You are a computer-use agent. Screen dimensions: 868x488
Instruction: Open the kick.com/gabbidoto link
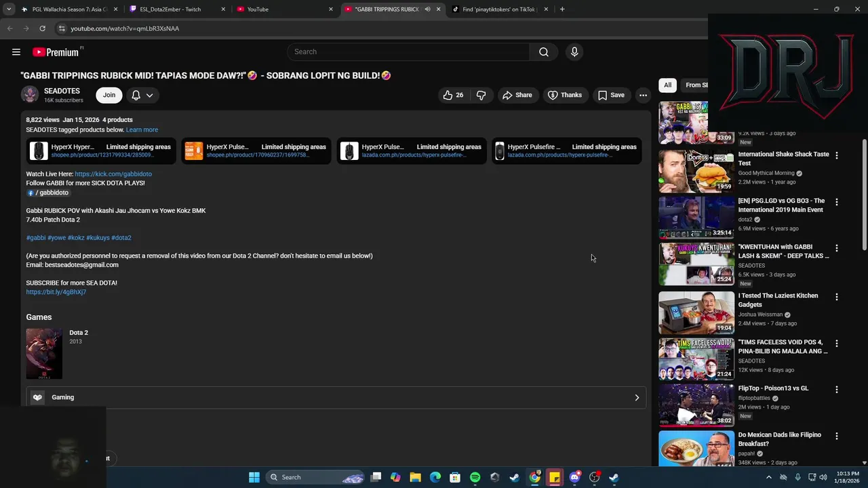pos(113,174)
